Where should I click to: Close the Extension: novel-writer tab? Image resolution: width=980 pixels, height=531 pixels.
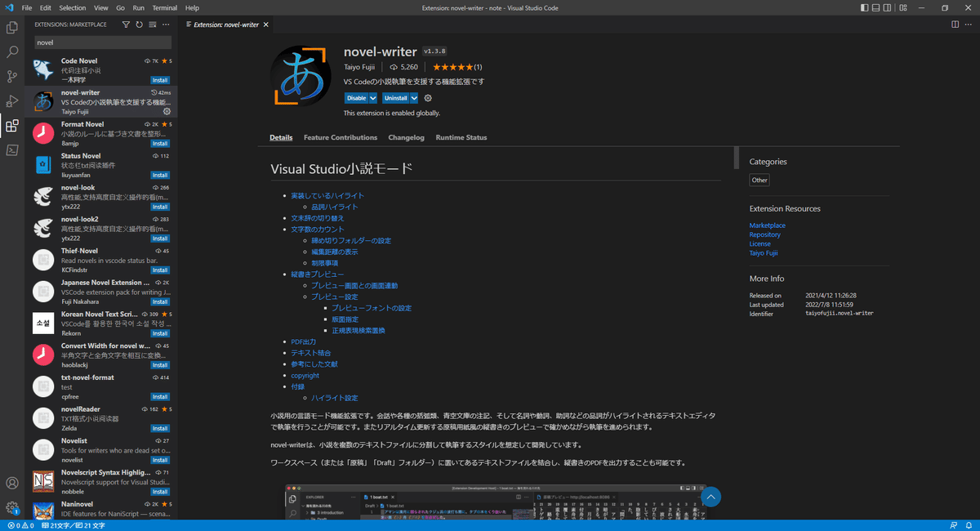pyautogui.click(x=266, y=25)
